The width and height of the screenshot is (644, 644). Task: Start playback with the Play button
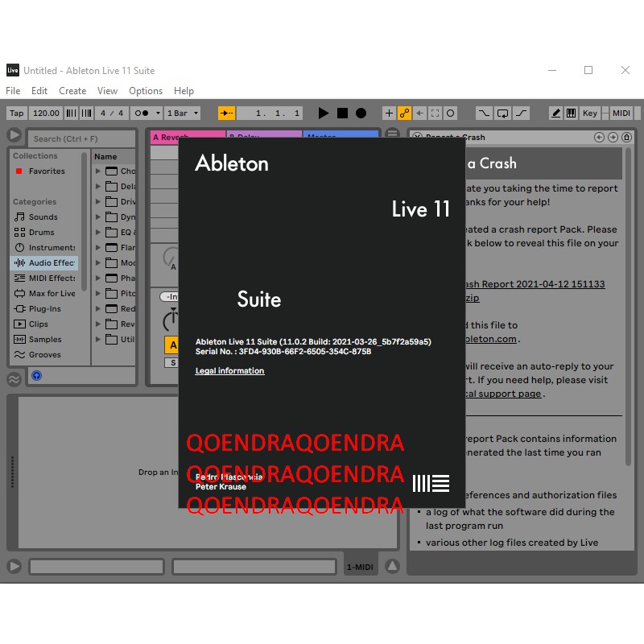click(x=324, y=113)
